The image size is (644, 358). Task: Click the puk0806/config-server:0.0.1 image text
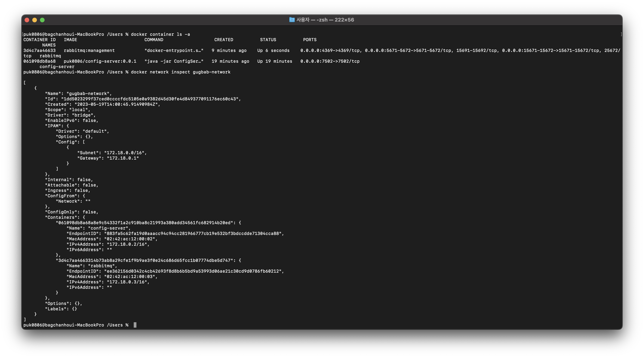(100, 61)
